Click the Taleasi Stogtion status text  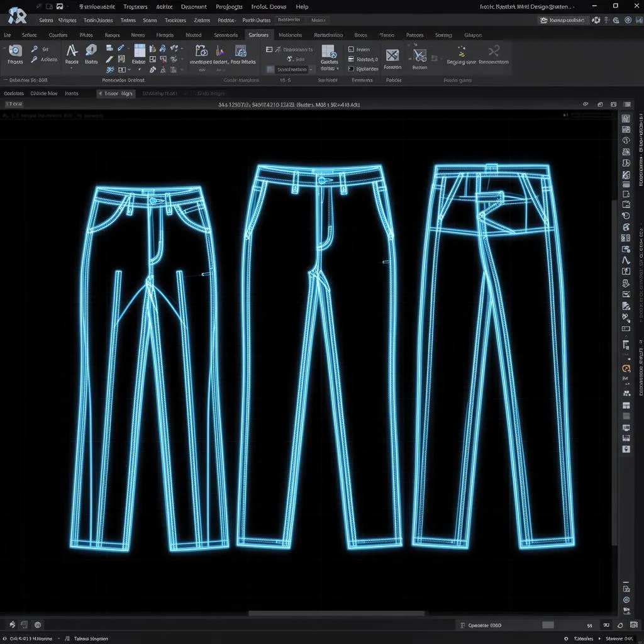click(x=91, y=639)
